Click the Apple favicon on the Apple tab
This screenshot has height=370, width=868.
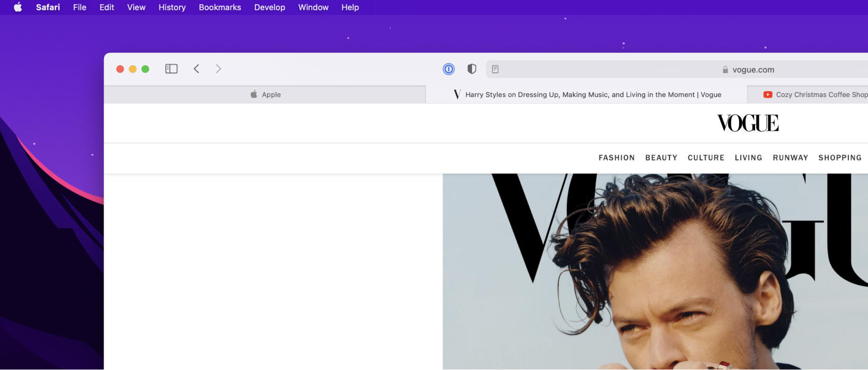pos(254,94)
